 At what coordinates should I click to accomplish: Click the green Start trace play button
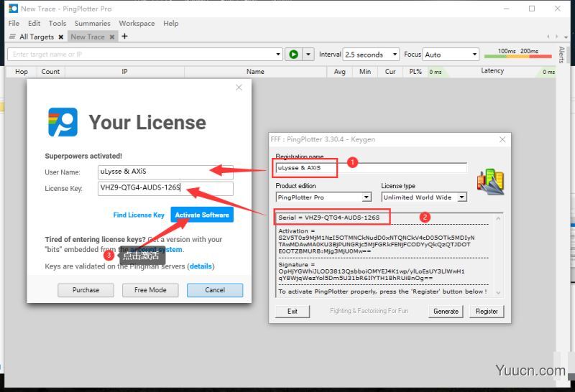pyautogui.click(x=293, y=55)
